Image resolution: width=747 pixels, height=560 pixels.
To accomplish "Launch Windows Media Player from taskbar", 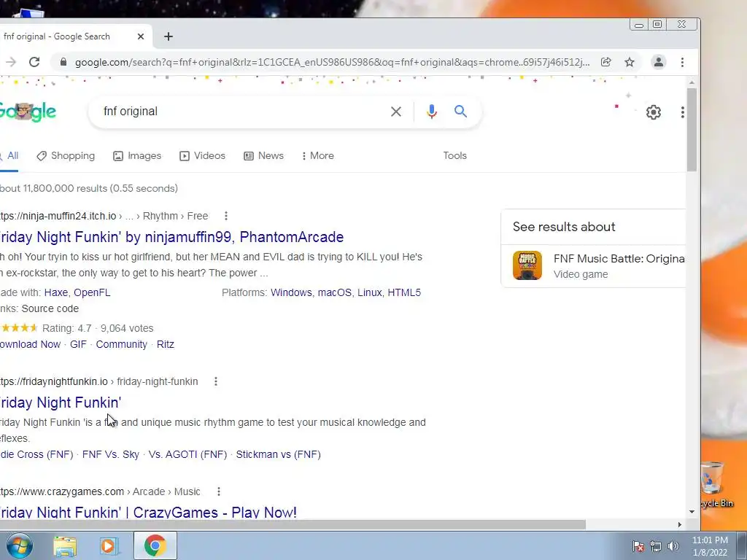I will click(x=108, y=546).
